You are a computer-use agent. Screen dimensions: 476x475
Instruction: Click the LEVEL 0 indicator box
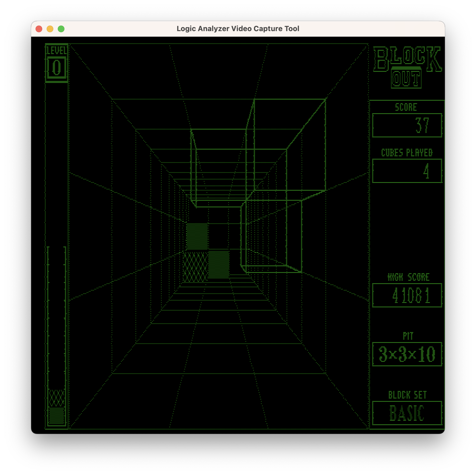pyautogui.click(x=57, y=63)
